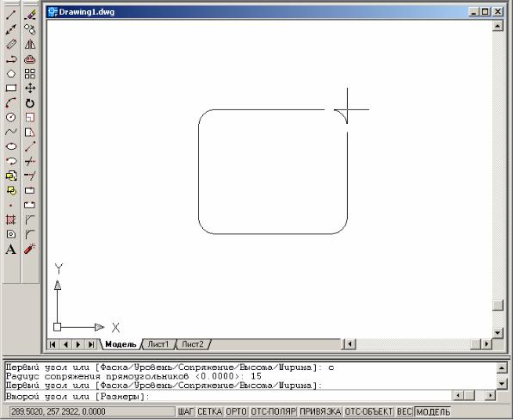513x420 pixels.
Task: Select the Copy Object tool
Action: click(30, 29)
